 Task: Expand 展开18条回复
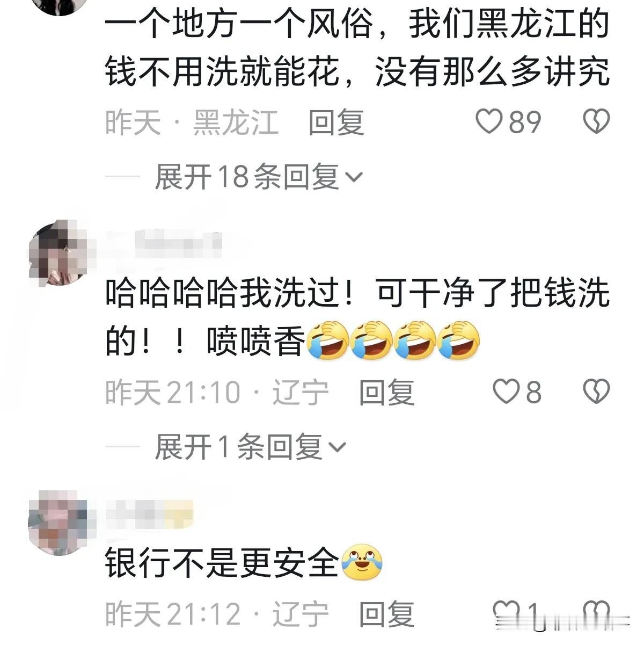click(259, 177)
